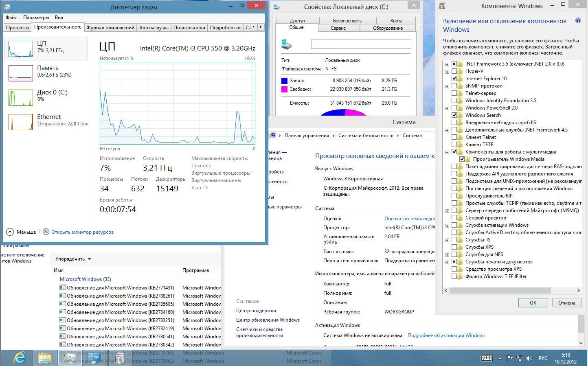This screenshot has width=588, height=366.
Task: Expand Windows PowerShell 2.0 node
Action: point(447,108)
